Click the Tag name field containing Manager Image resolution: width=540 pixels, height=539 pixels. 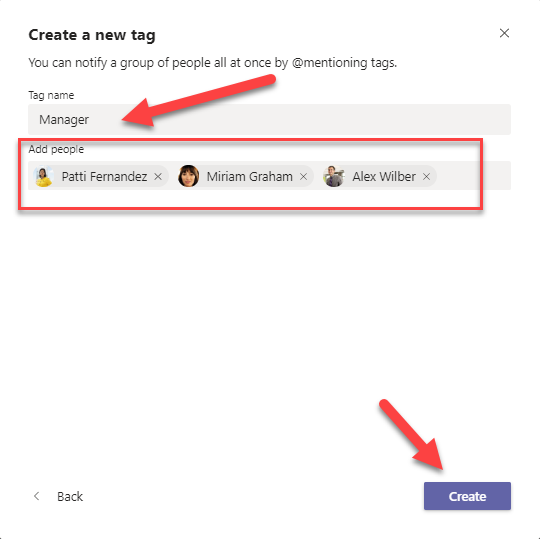269,119
